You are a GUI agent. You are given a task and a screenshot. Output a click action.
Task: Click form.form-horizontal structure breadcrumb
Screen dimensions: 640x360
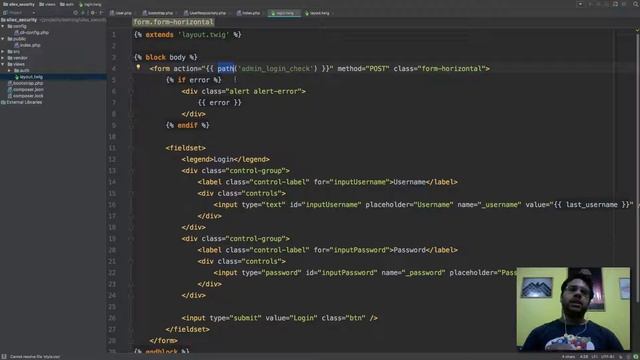click(x=173, y=22)
